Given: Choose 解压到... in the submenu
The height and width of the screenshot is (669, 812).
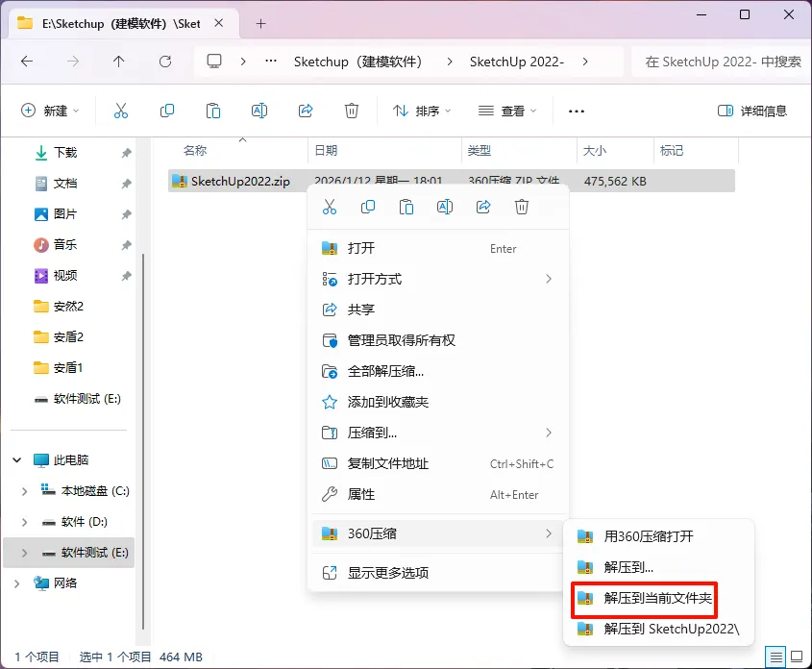Looking at the screenshot, I should [x=658, y=567].
